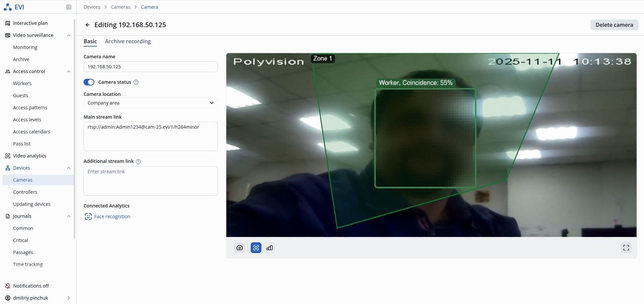Screen dimensions: 644x304
Task: Click the Additional stream link help icon
Action: coord(138,162)
